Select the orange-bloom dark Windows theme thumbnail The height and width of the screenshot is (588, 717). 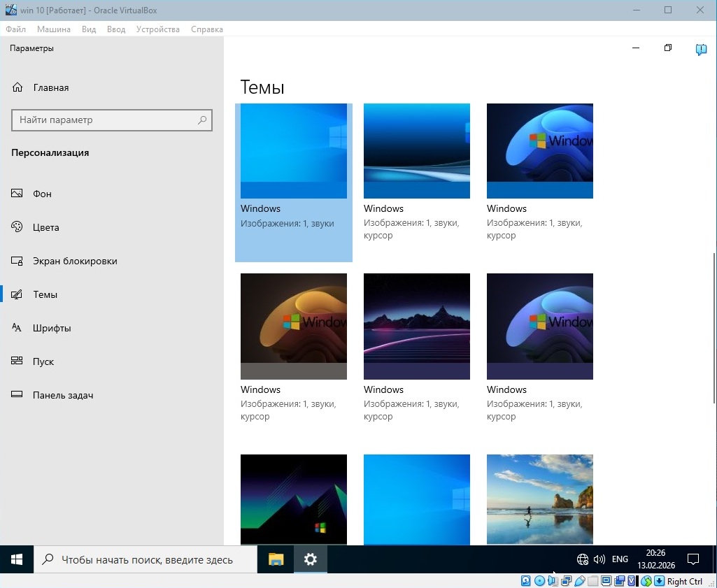point(294,326)
